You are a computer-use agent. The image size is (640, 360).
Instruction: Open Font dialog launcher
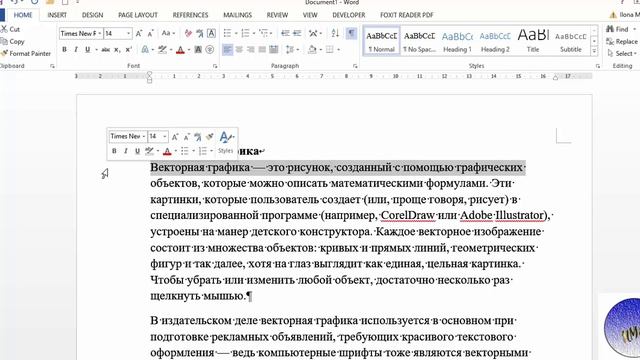[x=215, y=66]
